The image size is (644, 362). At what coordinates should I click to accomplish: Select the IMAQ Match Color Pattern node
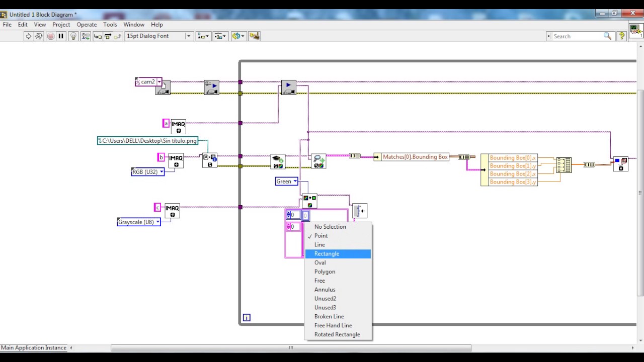coord(318,161)
